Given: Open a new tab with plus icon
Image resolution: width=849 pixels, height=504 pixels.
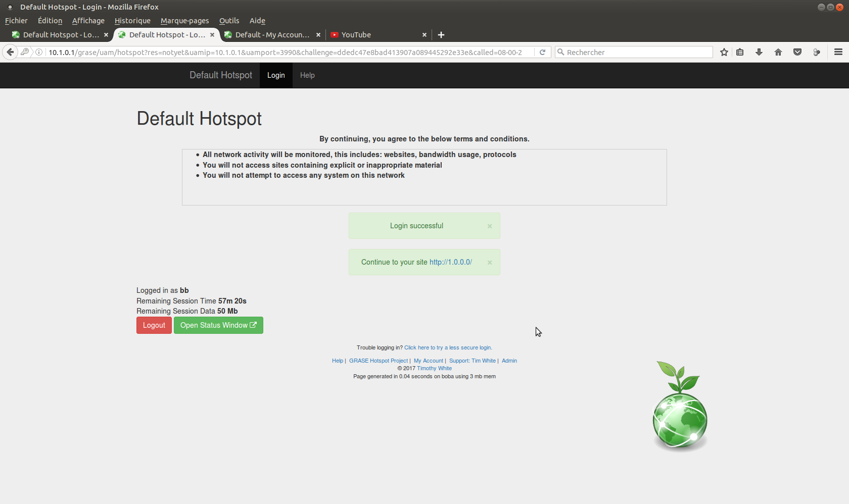Looking at the screenshot, I should pos(441,35).
